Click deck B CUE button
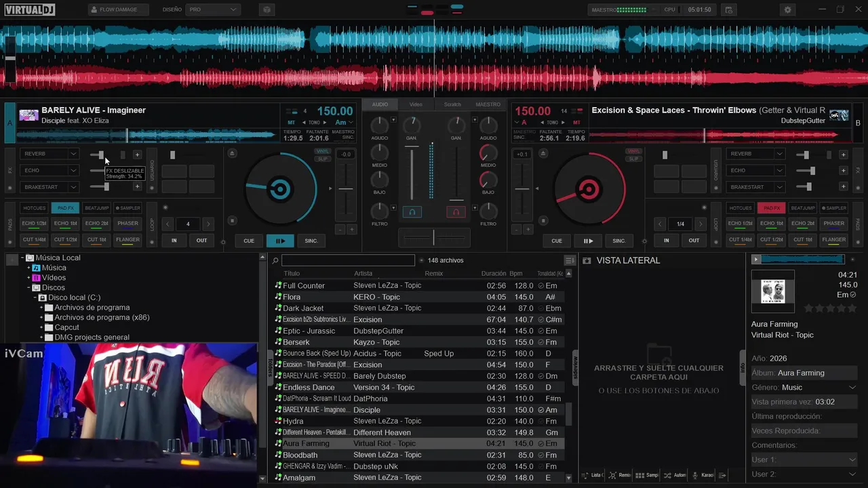 (x=557, y=241)
